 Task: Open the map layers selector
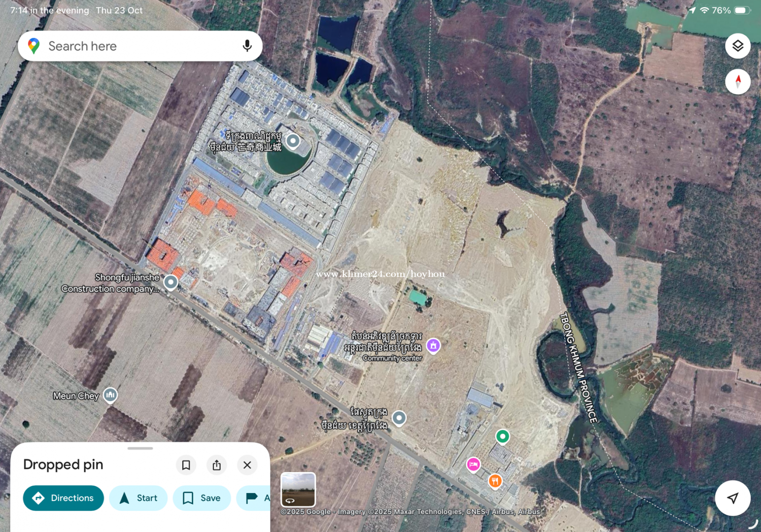738,46
